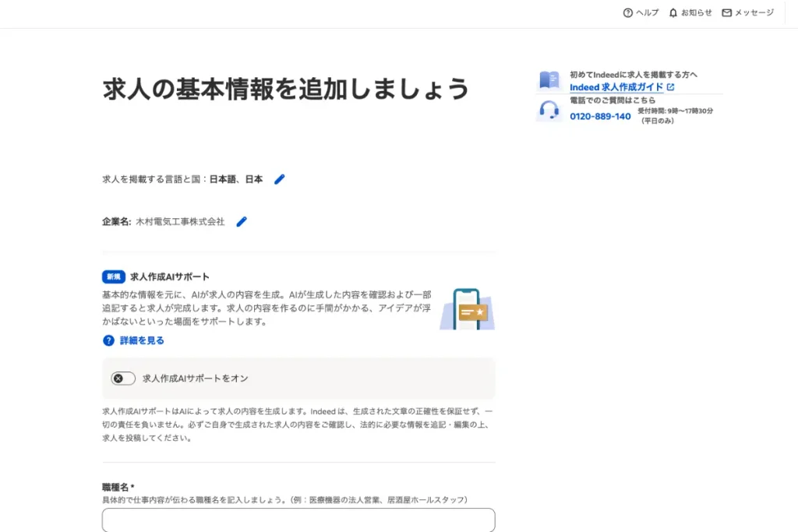The width and height of the screenshot is (798, 532).
Task: Open Indeed 求人作成ガイド link
Action: (616, 87)
